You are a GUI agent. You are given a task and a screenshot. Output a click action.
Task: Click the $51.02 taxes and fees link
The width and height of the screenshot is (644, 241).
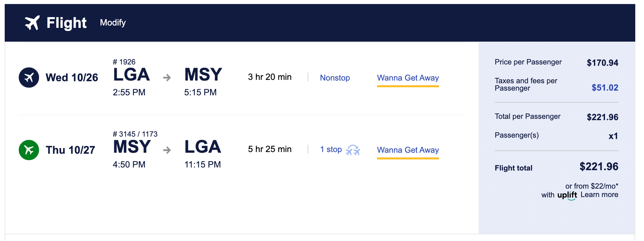(605, 88)
